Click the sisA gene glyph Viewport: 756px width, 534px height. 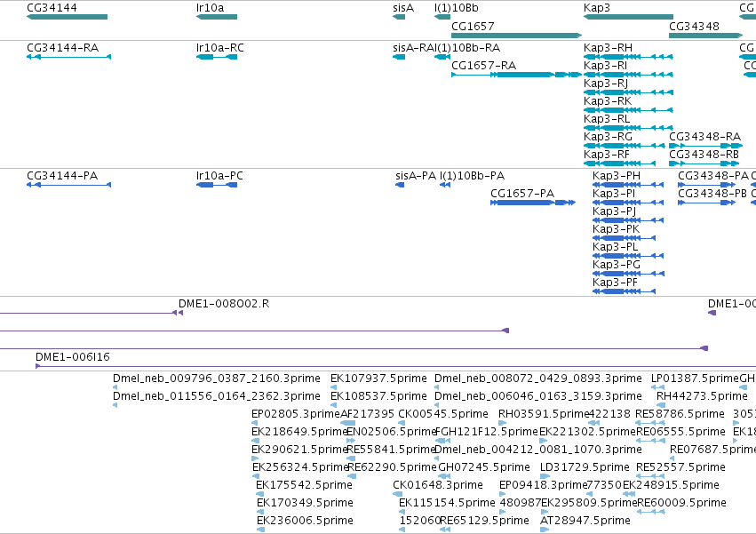click(399, 17)
